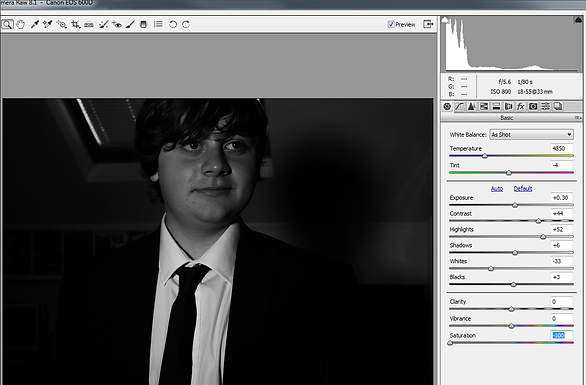Screen dimensions: 586x385
Task: Select the Graduated Filter tool
Action: 143,24
